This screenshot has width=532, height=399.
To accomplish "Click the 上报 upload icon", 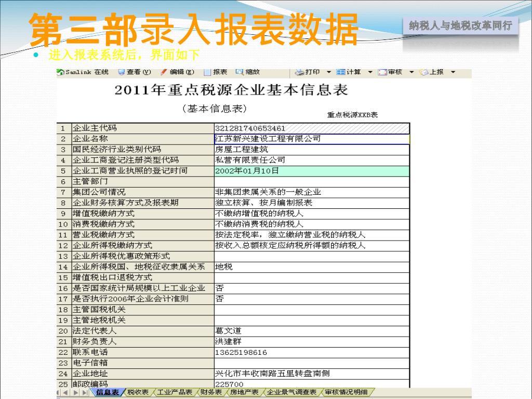I will [424, 72].
